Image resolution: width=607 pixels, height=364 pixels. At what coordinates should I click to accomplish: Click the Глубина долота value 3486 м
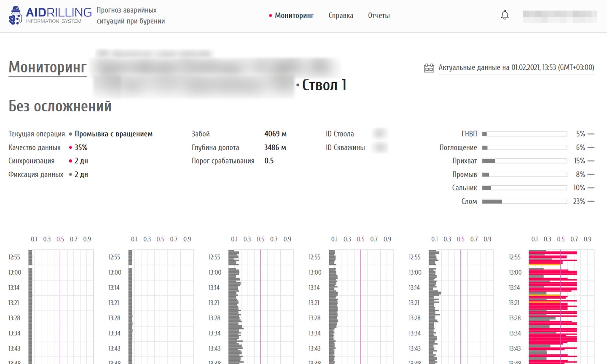pyautogui.click(x=275, y=147)
